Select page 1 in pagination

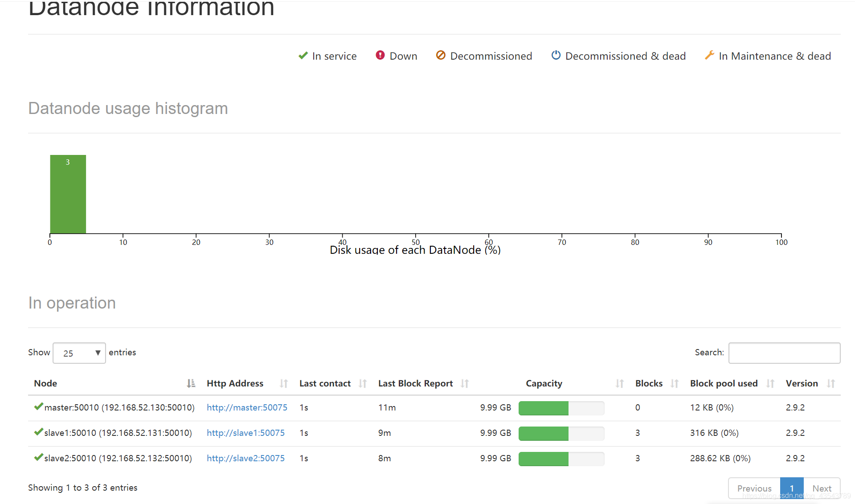pyautogui.click(x=792, y=488)
